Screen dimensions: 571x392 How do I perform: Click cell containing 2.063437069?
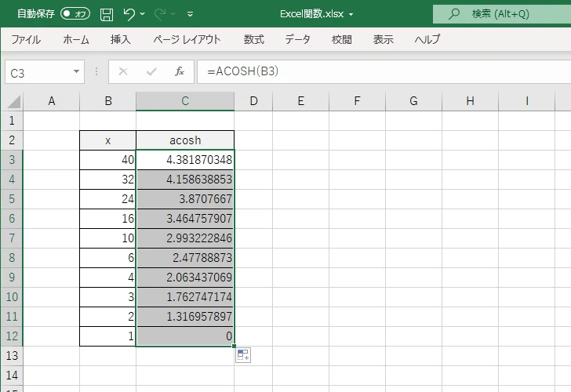185,278
